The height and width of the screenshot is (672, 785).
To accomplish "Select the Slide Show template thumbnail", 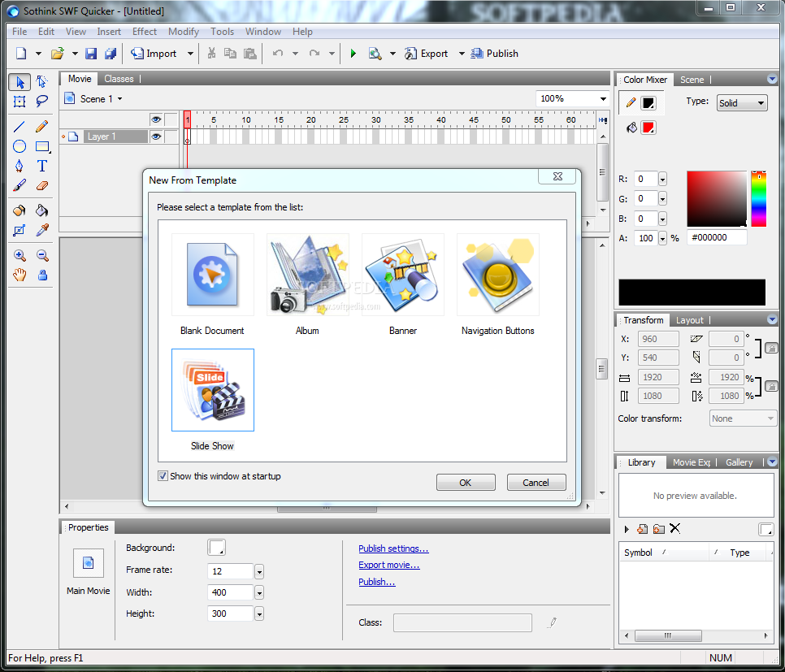I will coord(213,390).
